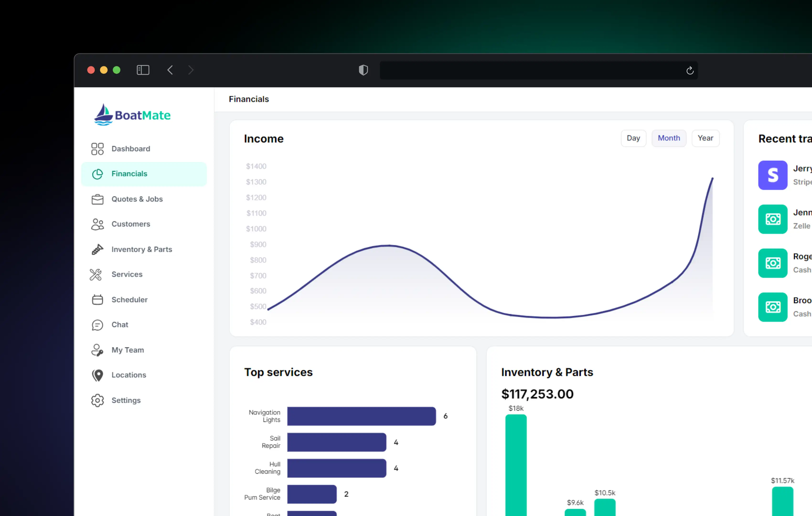Screen dimensions: 812x516
Task: Open Quotes & Jobs briefcase icon
Action: pyautogui.click(x=97, y=199)
